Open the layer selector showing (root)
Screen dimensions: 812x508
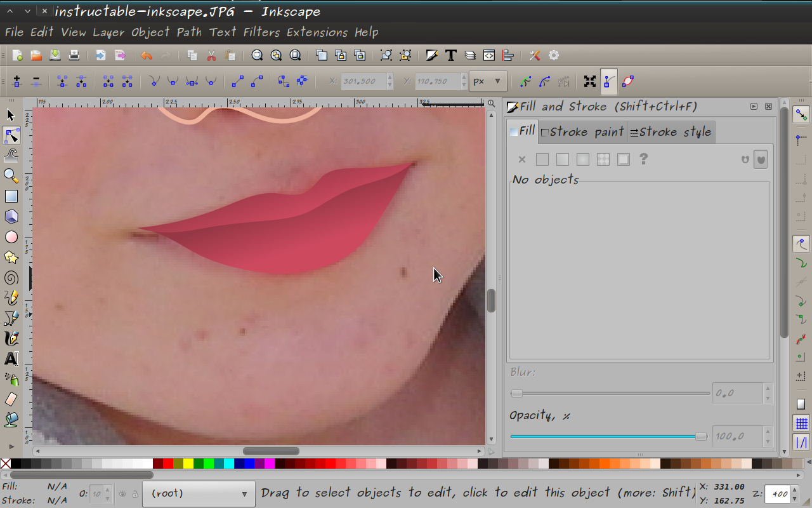coord(199,493)
